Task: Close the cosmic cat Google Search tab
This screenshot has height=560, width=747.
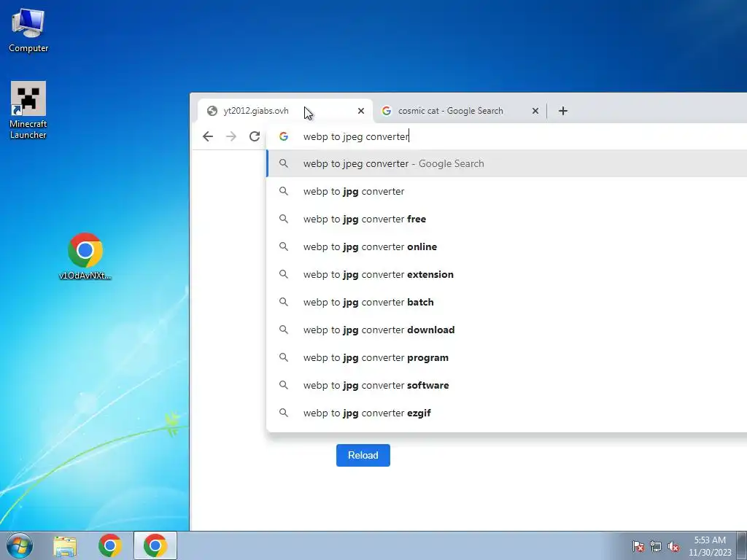Action: click(x=535, y=111)
